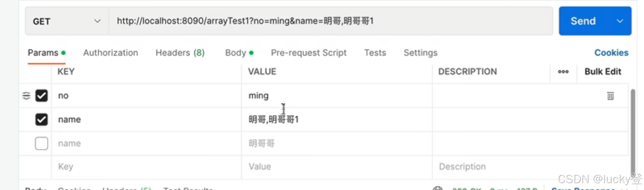Switch to the Authorization tab
The image size is (644, 190).
pos(110,53)
